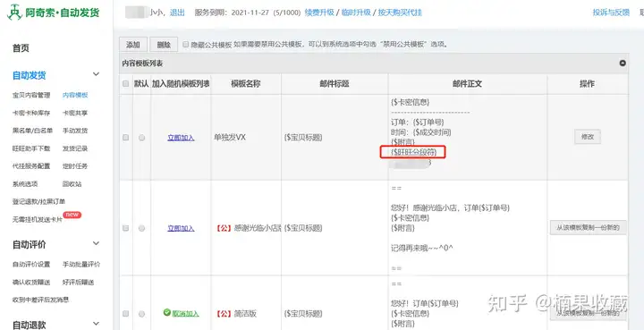Open 定时任务 page
Screen dimensions: 644x330
(x=75, y=166)
